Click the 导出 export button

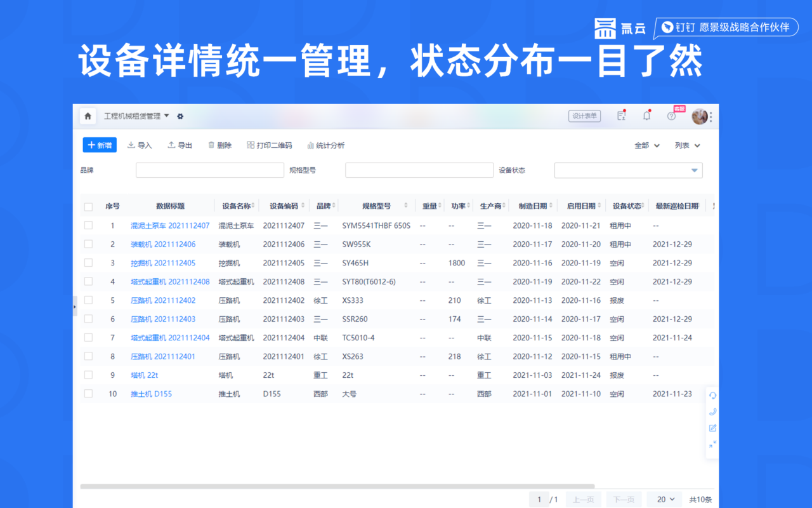click(180, 145)
